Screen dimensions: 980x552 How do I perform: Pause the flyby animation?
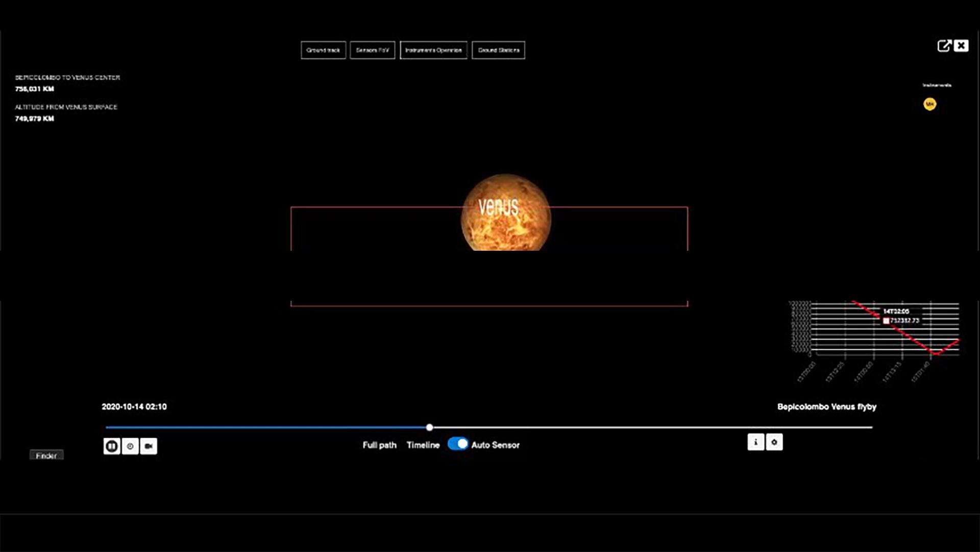[x=111, y=445]
